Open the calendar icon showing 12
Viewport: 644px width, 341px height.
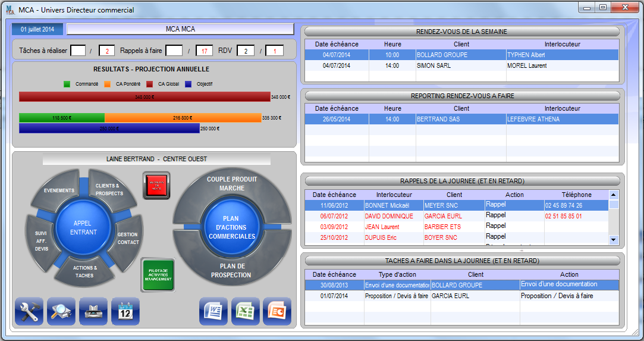tap(125, 311)
